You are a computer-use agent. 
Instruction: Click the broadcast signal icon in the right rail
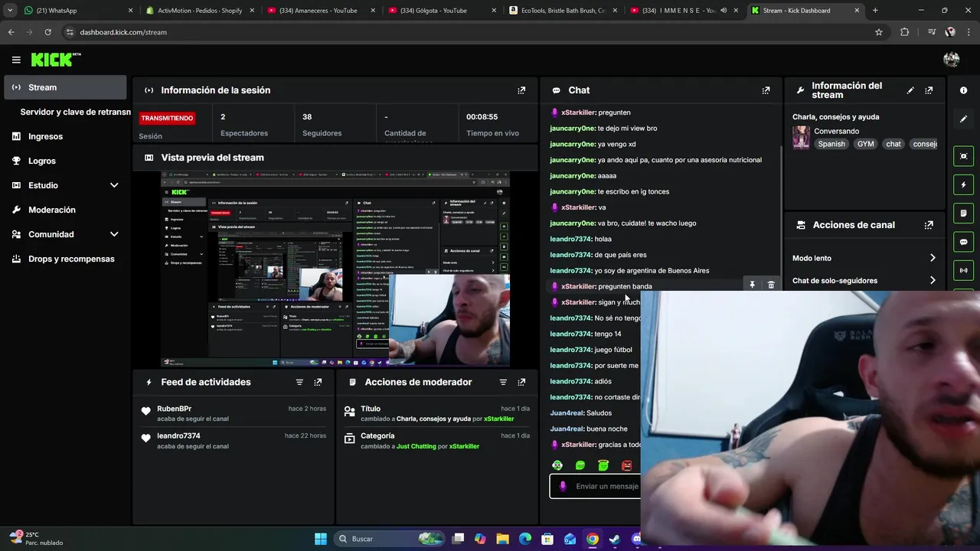(x=963, y=270)
